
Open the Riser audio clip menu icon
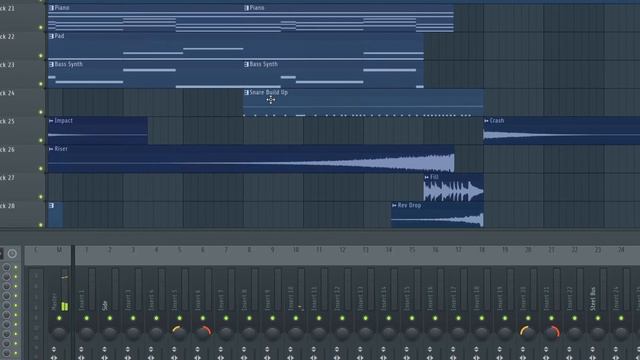tap(51, 149)
